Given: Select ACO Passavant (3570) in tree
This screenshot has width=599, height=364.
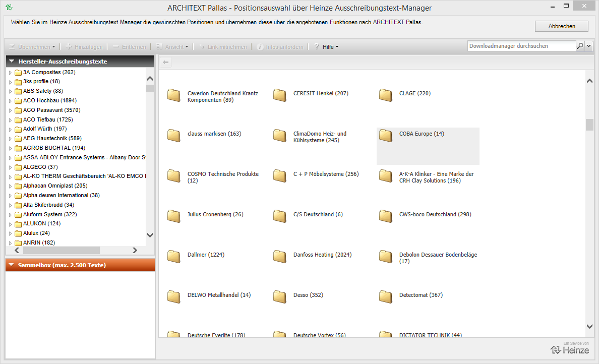Looking at the screenshot, I should click(x=51, y=110).
